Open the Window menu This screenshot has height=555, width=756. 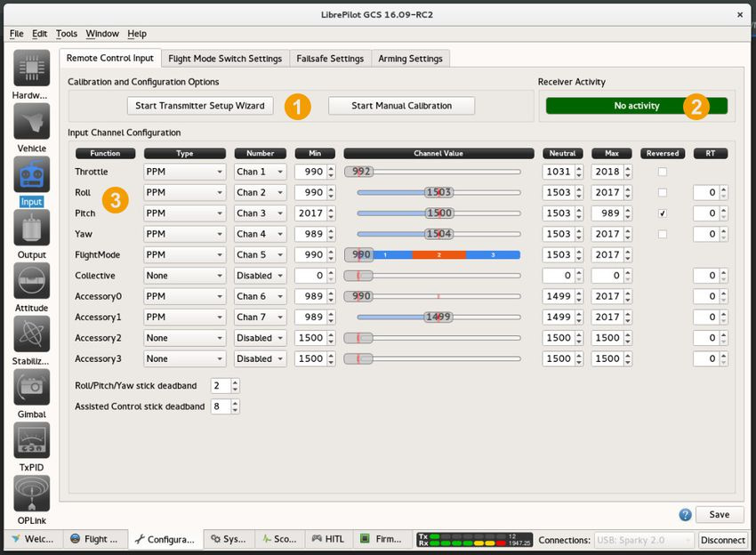coord(102,34)
